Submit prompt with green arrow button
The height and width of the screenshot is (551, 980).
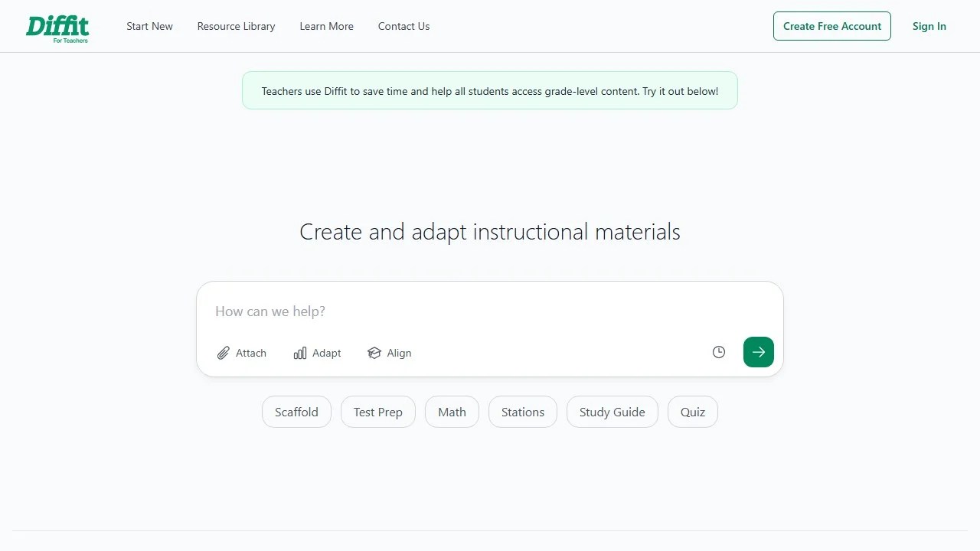(x=759, y=352)
